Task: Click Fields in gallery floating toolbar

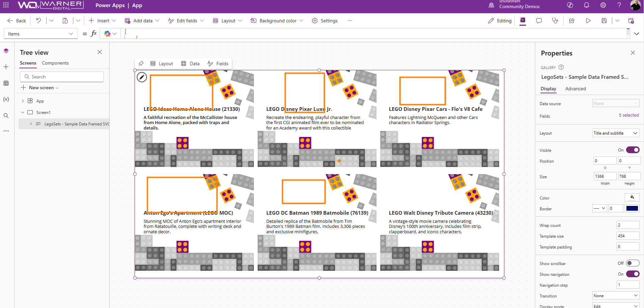Action: 218,64
